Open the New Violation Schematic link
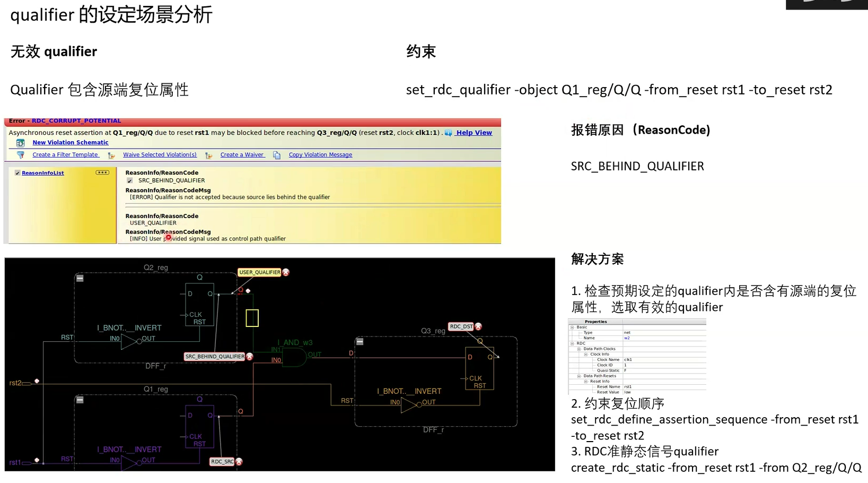The width and height of the screenshot is (868, 483). tap(71, 142)
